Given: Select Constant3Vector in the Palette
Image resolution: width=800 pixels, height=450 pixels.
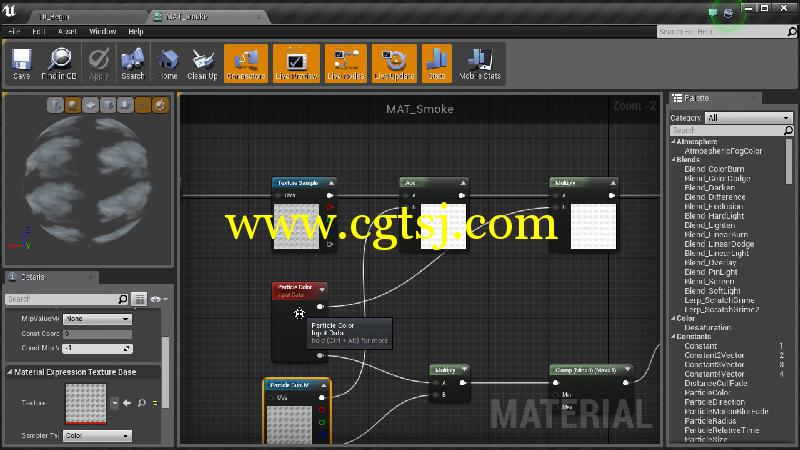Looking at the screenshot, I should coord(714,365).
